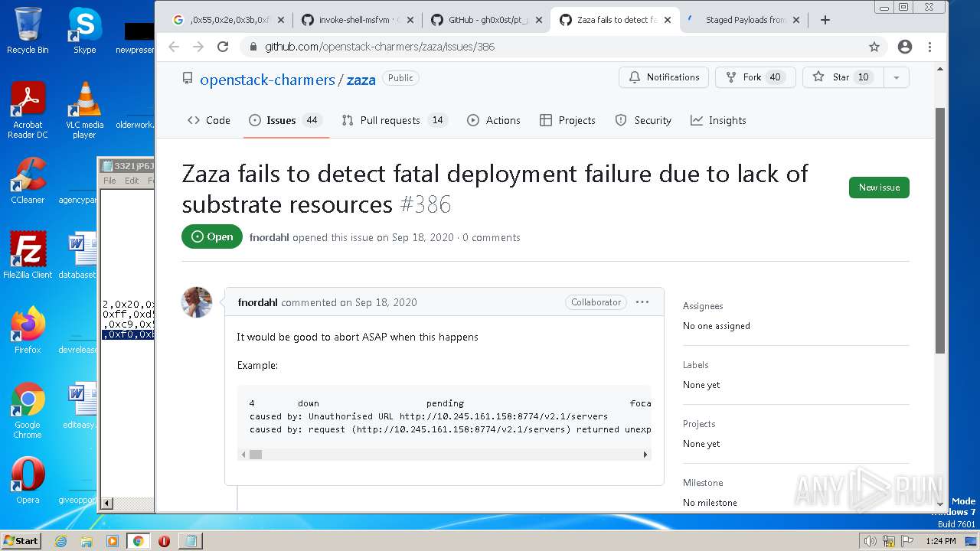Click fnordahl's avatar picture
The image size is (980, 551).
[197, 302]
